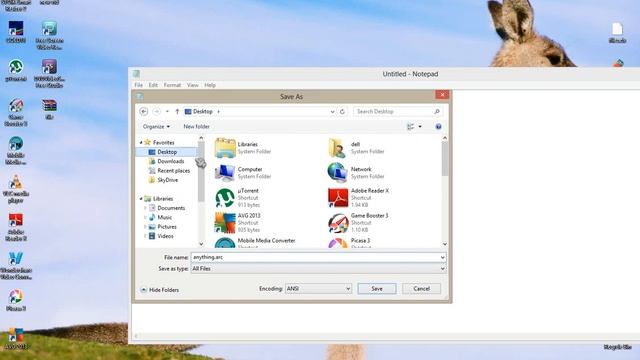Collapse the Libraries tree group
Image resolution: width=640 pixels, height=360 pixels.
(141, 199)
